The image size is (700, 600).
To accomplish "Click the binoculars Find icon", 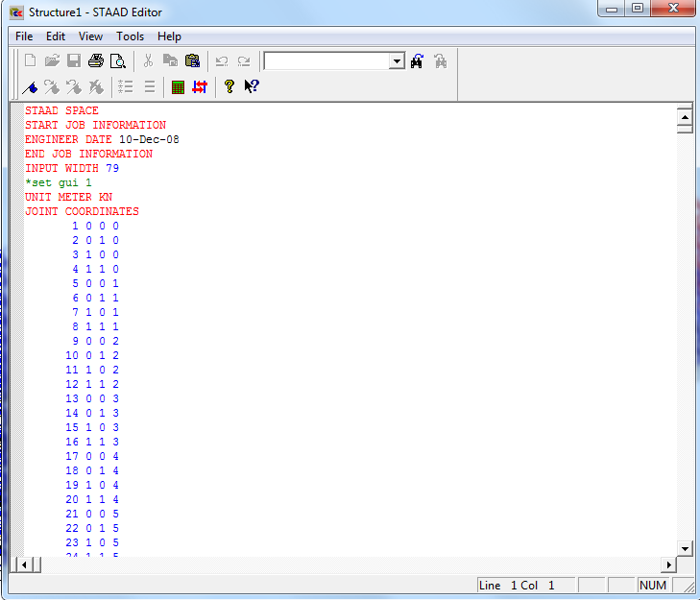I will pyautogui.click(x=417, y=61).
